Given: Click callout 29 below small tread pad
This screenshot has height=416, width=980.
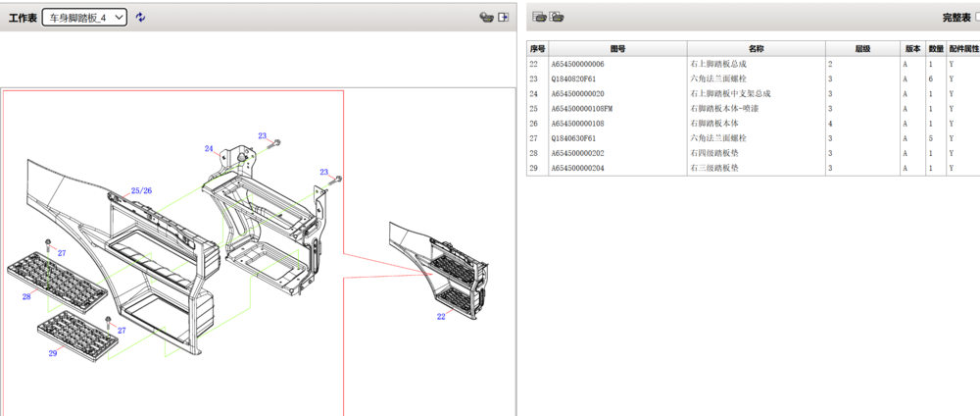Looking at the screenshot, I should 53,353.
